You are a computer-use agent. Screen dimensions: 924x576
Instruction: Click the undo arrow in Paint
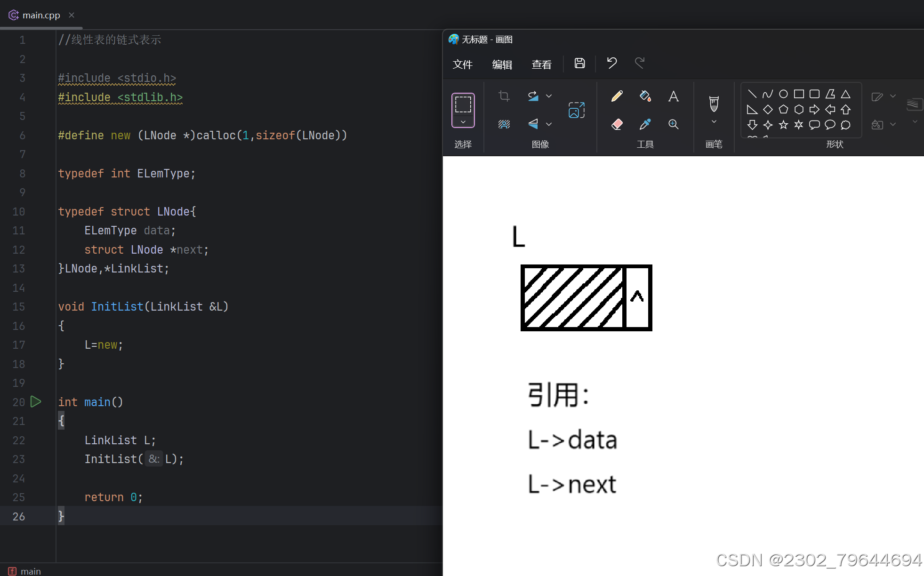pyautogui.click(x=611, y=63)
